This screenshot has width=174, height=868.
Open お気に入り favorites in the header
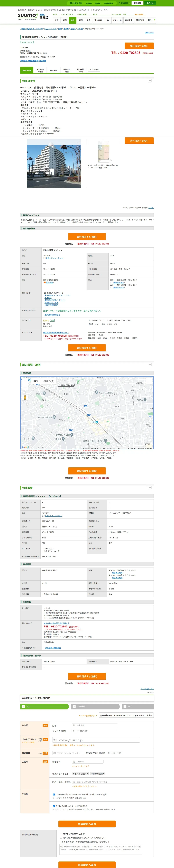[x=76, y=3]
